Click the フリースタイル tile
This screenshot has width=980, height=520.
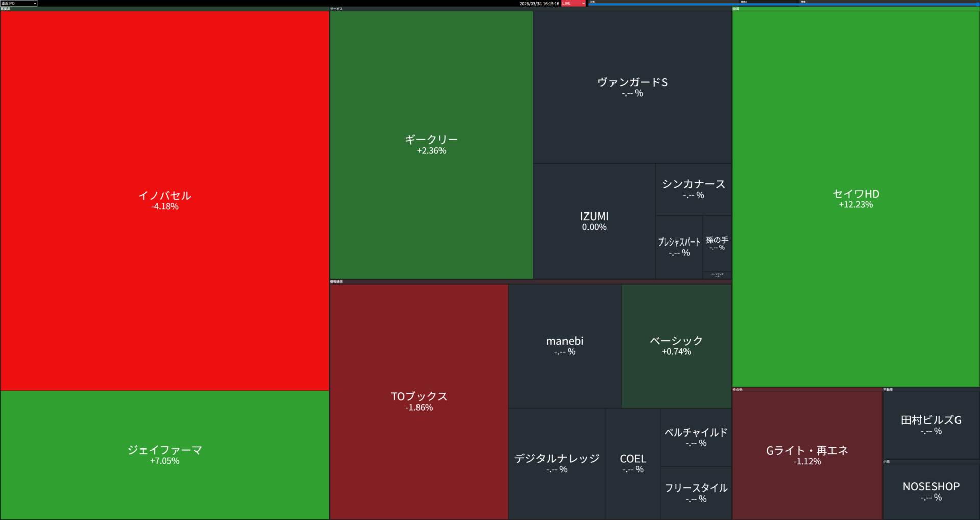(696, 493)
